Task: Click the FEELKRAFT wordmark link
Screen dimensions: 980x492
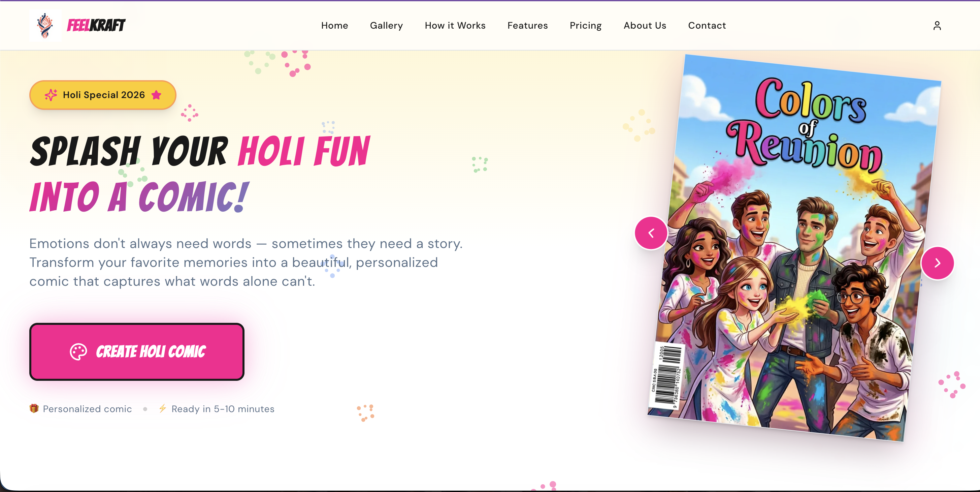Action: (x=96, y=26)
